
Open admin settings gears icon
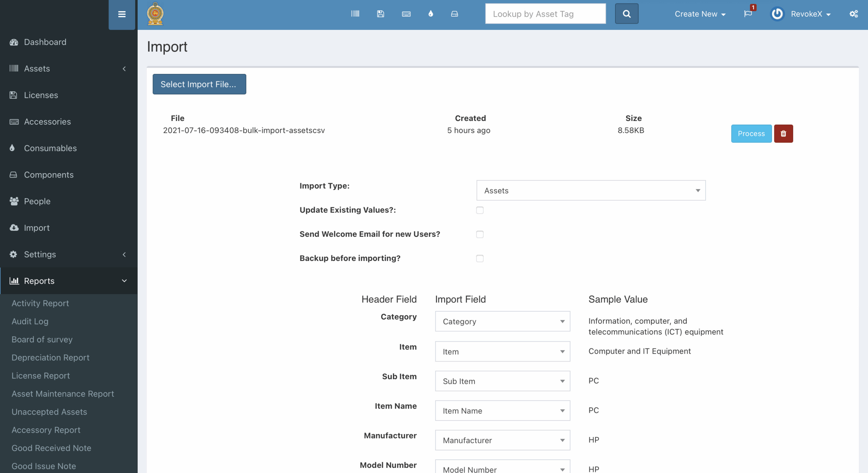[853, 14]
